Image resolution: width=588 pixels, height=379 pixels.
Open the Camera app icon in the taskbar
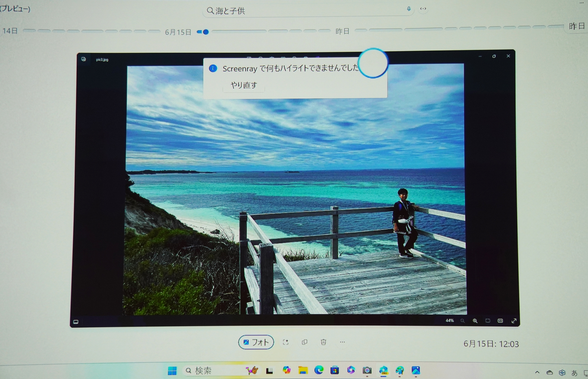(x=367, y=370)
